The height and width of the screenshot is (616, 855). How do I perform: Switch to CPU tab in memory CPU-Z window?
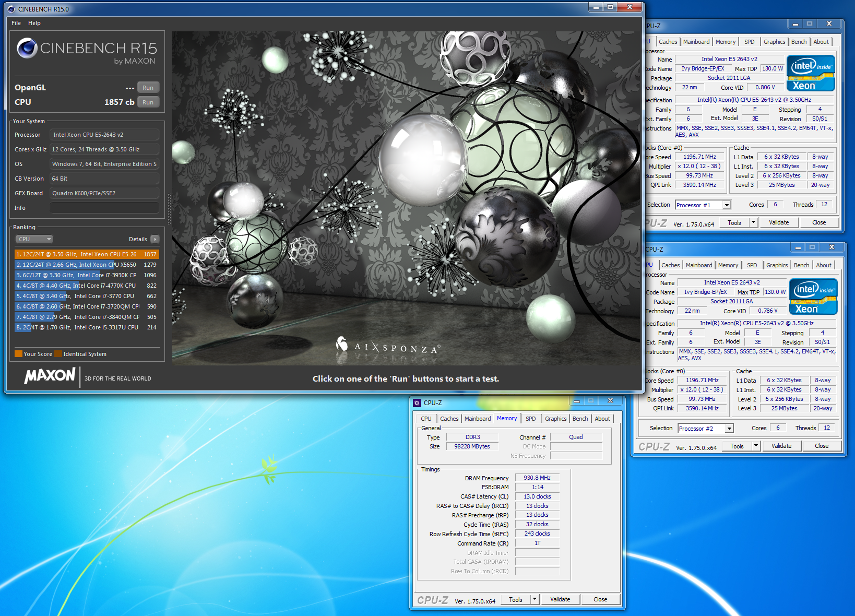pos(426,419)
